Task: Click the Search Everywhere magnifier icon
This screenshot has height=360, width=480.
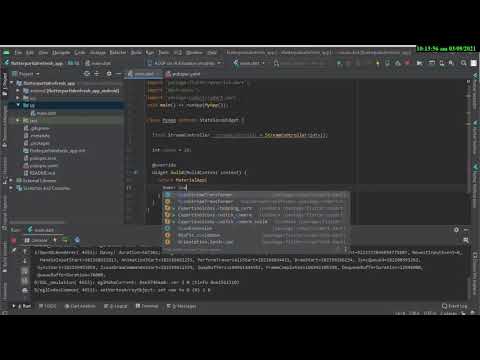Action: (x=464, y=63)
